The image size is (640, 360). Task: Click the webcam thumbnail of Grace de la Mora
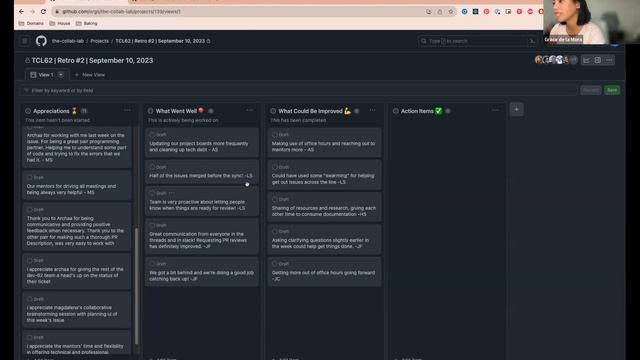pyautogui.click(x=591, y=22)
